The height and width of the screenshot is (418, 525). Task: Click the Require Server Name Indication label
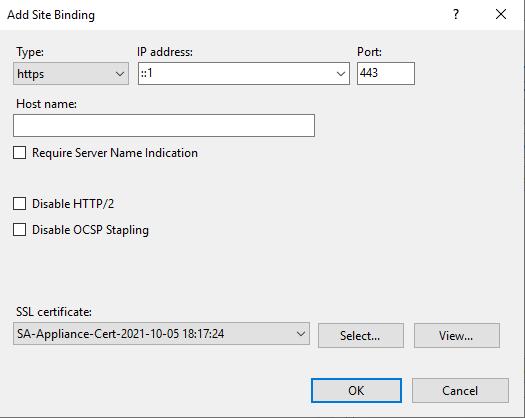(115, 153)
